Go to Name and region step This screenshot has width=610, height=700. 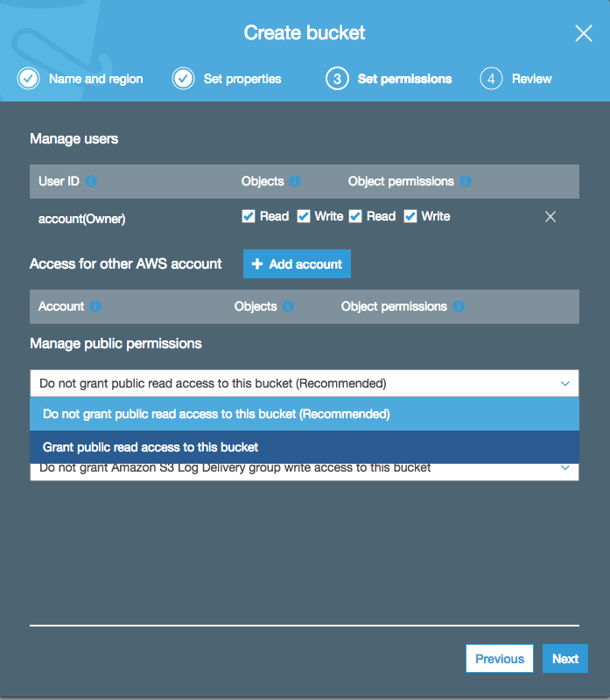[96, 79]
